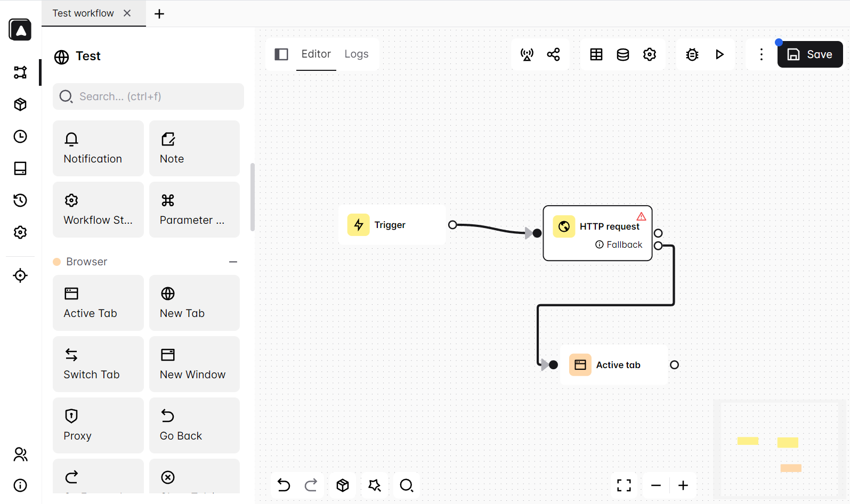Open the packages cube icon in sidebar
The image size is (850, 504).
tap(20, 104)
